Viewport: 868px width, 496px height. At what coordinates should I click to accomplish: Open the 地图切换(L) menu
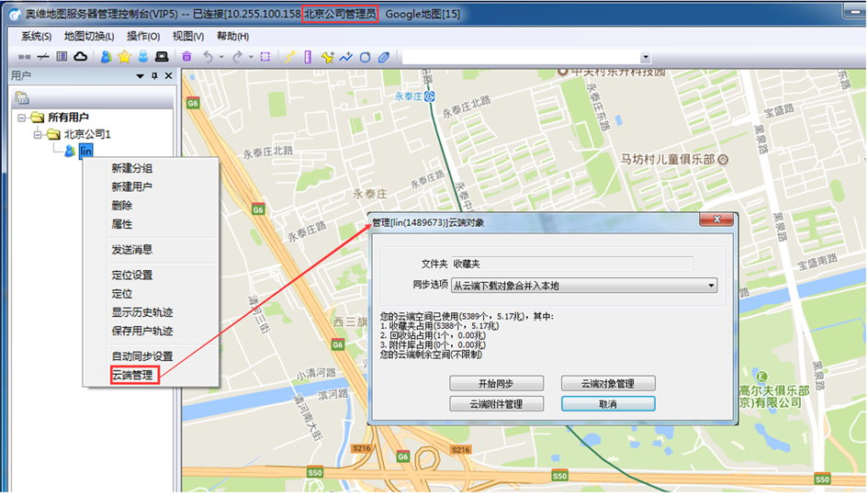(89, 37)
